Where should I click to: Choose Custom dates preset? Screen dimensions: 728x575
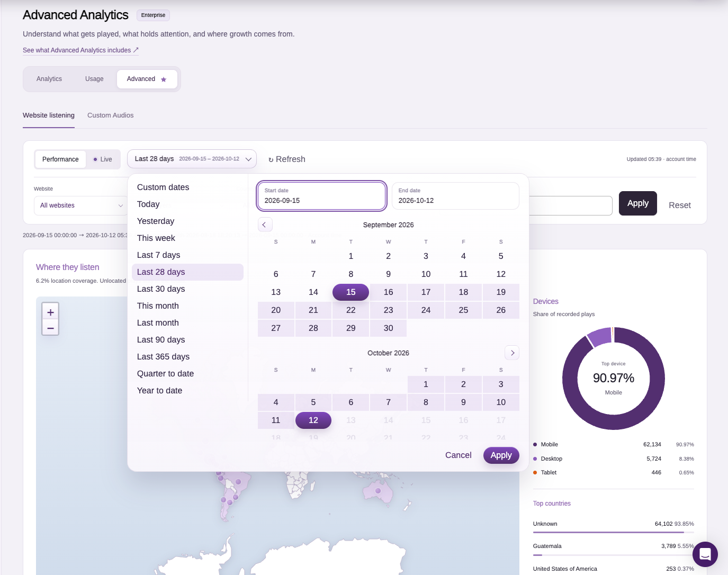[x=187, y=187]
